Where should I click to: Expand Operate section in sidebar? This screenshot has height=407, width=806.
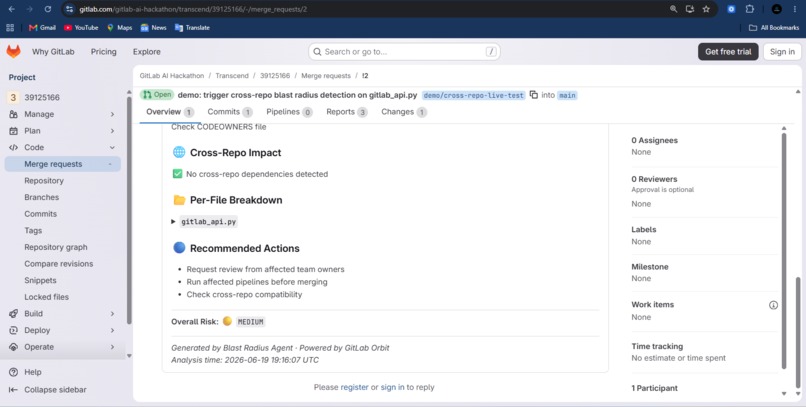point(112,347)
